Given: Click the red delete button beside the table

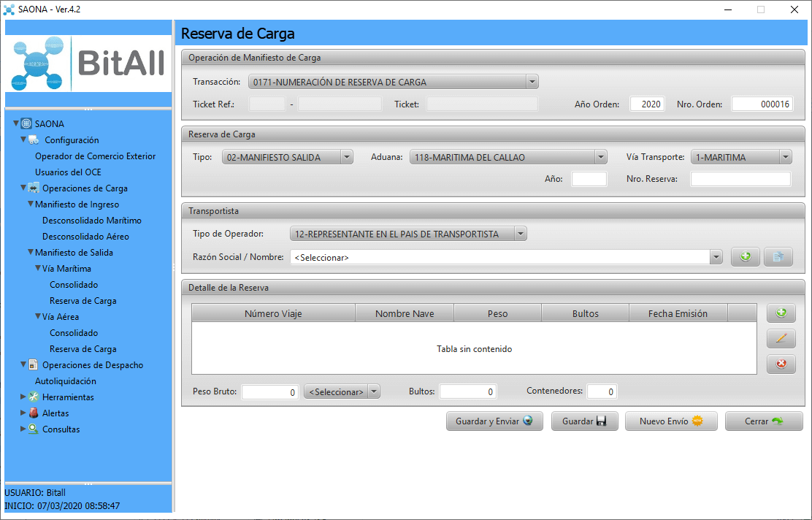Looking at the screenshot, I should [781, 364].
